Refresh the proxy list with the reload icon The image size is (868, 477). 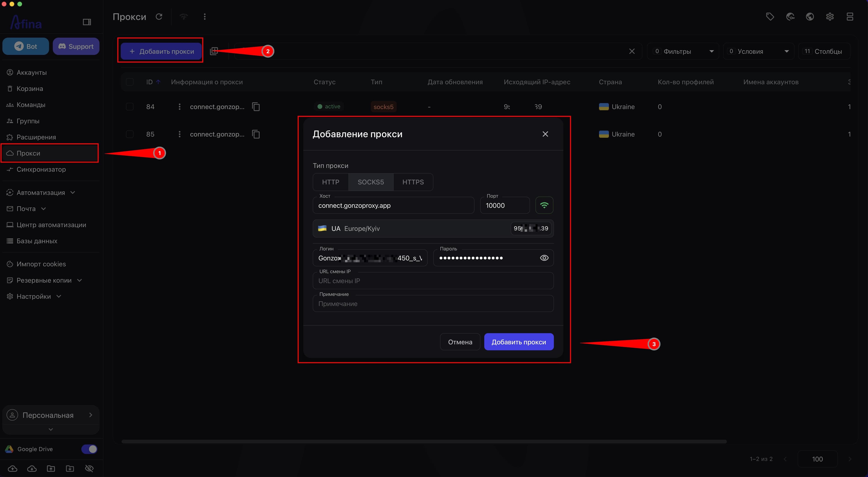[159, 16]
